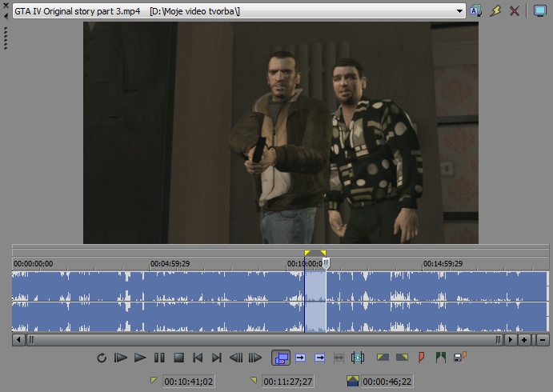Viewport: 553px width, 392px height.
Task: Close the Trimmer window with small X
Action: pyautogui.click(x=6, y=6)
